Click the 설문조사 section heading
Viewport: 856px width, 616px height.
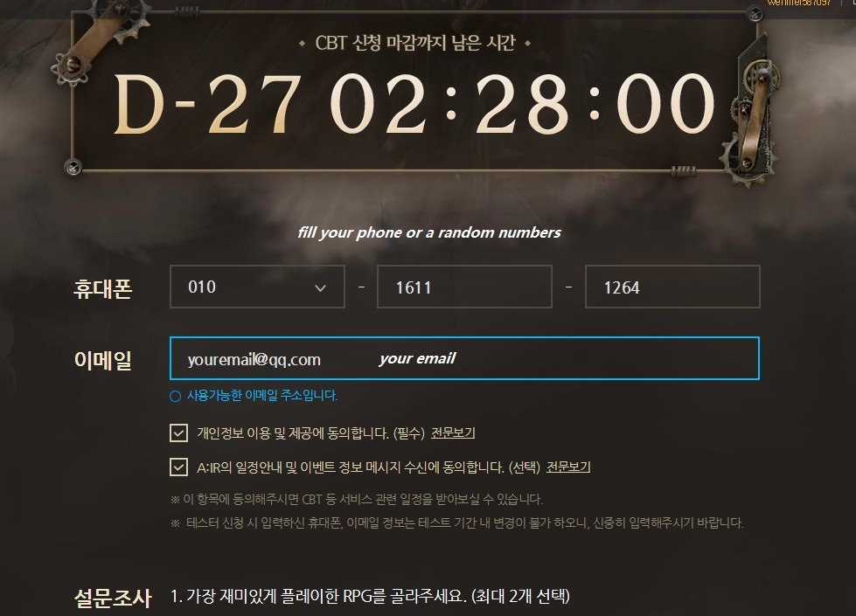click(x=113, y=598)
